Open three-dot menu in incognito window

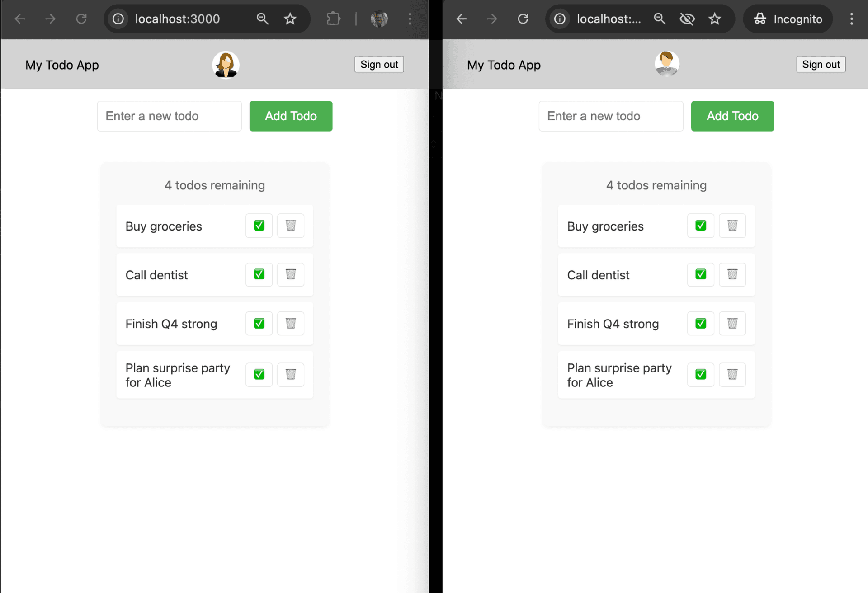tap(852, 19)
